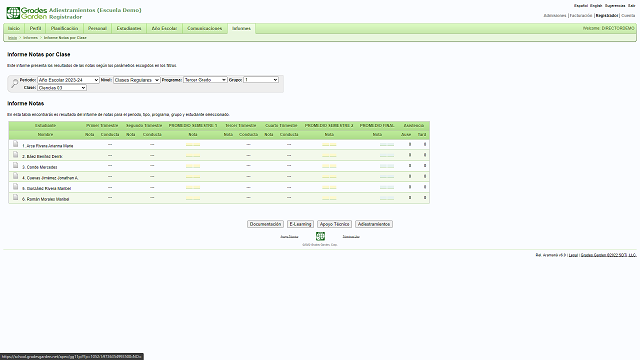
Task: Click student name 'Cuevas Jiménez Jonathan A.'
Action: click(x=52, y=178)
